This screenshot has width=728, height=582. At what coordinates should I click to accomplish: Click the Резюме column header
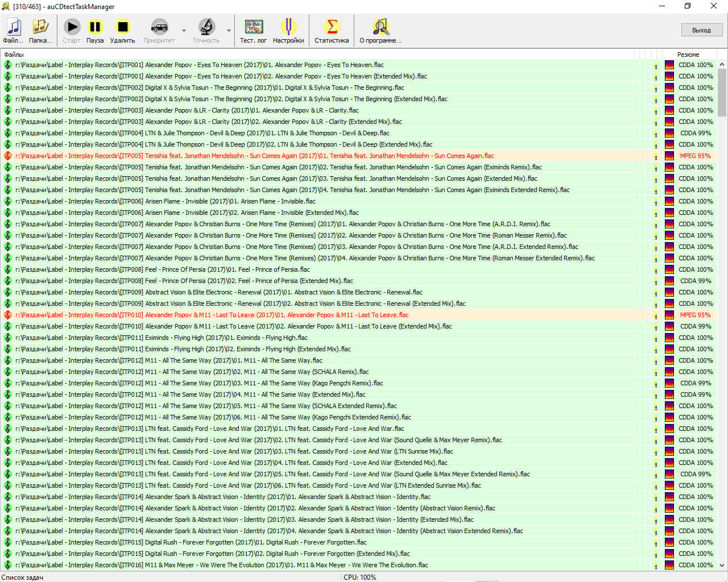688,55
